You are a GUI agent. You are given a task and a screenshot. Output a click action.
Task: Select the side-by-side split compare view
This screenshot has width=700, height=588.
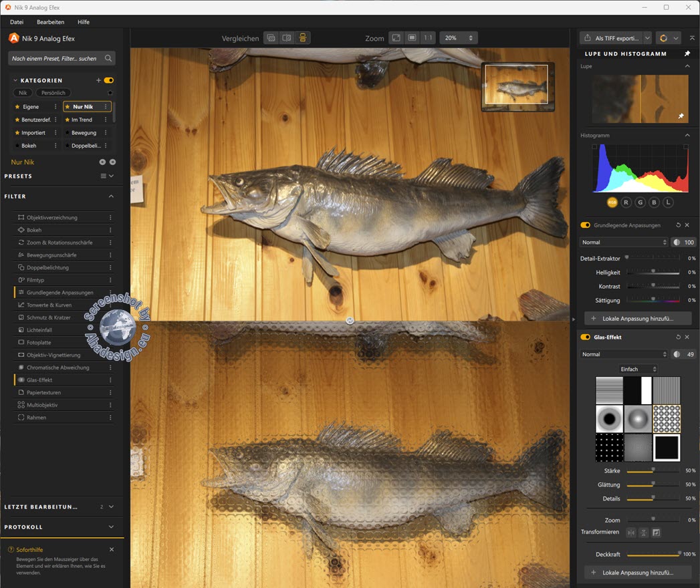click(x=287, y=38)
